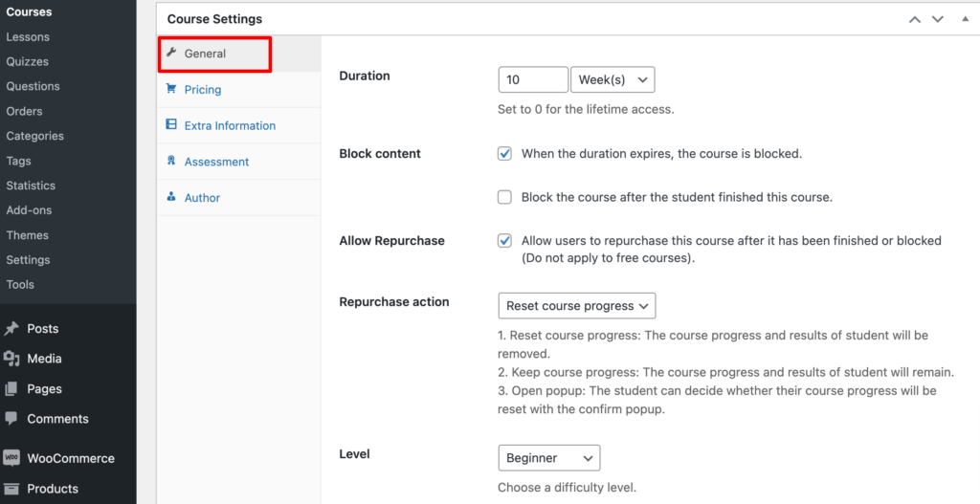
Task: Toggle Allow Repurchase checkbox
Action: pyautogui.click(x=504, y=241)
